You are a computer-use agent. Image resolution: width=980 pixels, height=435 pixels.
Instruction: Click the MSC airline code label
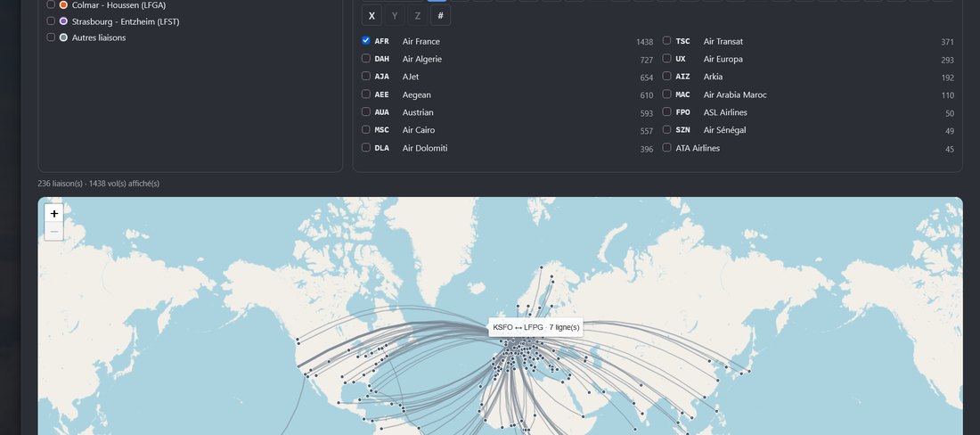[382, 130]
